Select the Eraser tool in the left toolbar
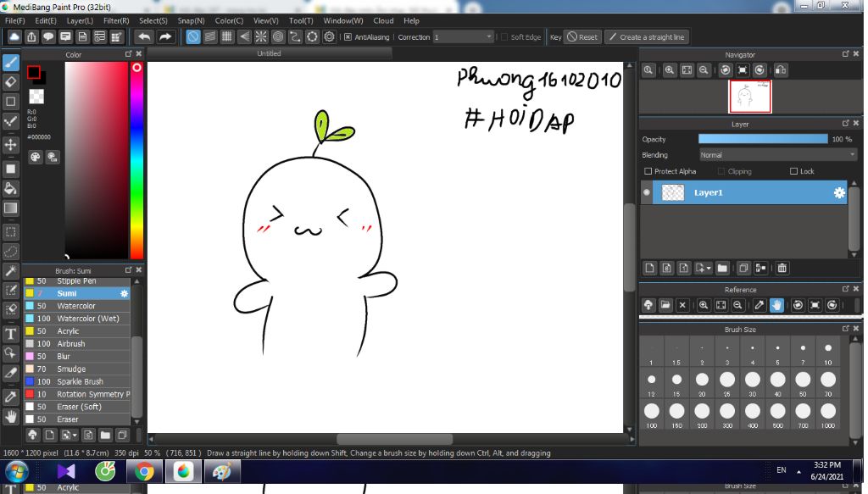This screenshot has height=494, width=868. click(x=11, y=82)
